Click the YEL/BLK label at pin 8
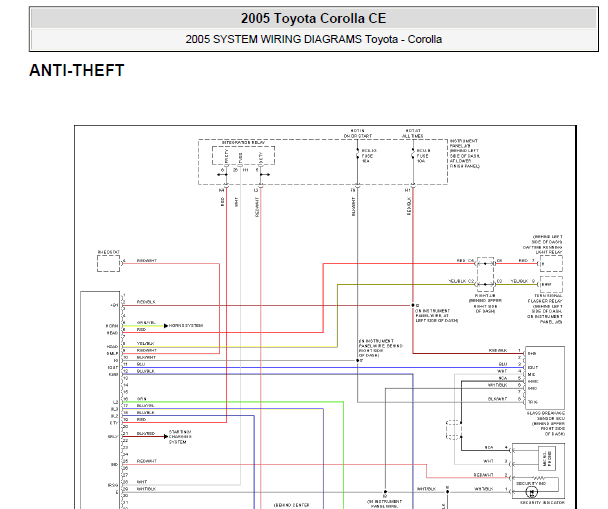Screen dimensions: 608x509 pos(145,343)
